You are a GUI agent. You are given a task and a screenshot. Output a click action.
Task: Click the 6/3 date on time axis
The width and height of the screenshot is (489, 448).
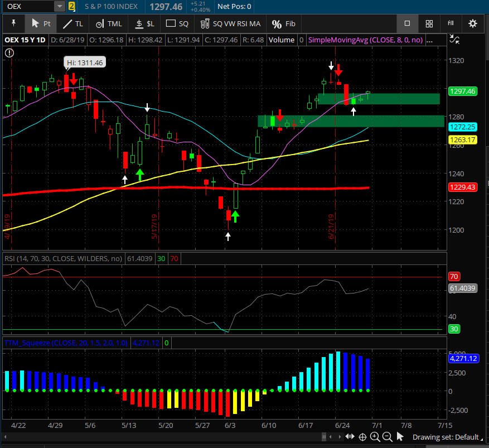230,425
